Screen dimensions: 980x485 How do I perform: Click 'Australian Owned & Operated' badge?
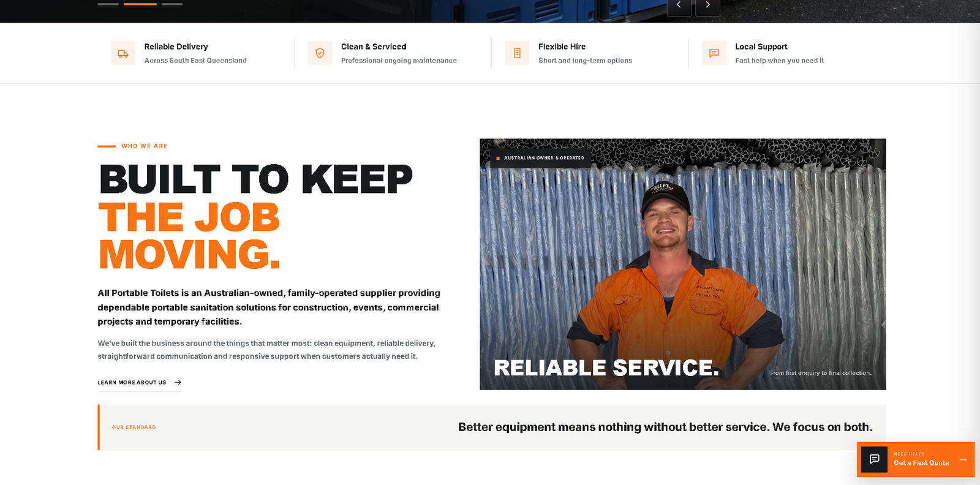[541, 158]
